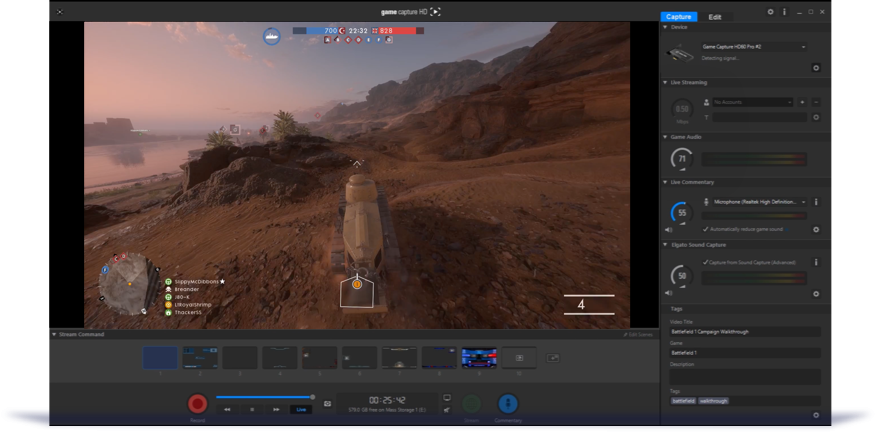Viewport: 876px width, 432px height.
Task: Open the Tags section settings gear
Action: click(816, 415)
